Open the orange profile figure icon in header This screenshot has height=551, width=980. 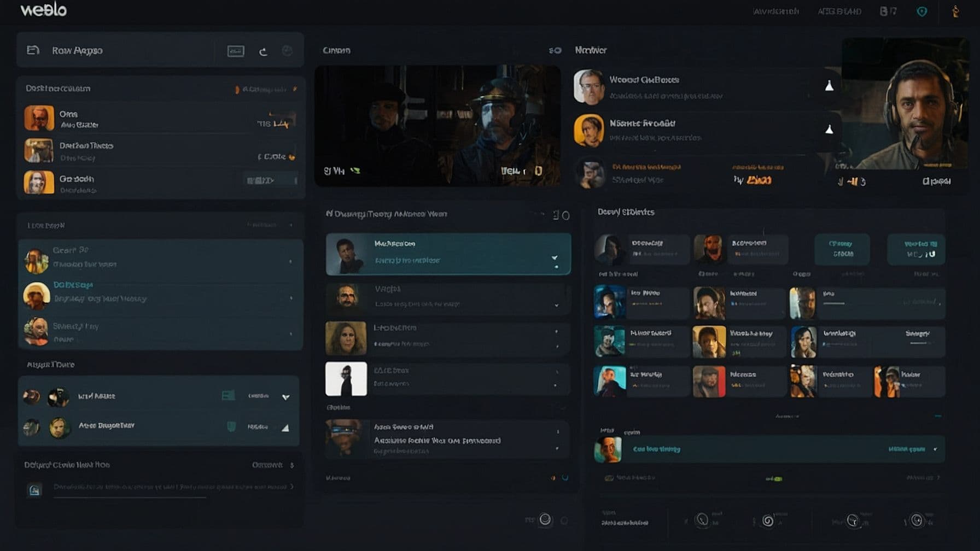[x=955, y=11]
